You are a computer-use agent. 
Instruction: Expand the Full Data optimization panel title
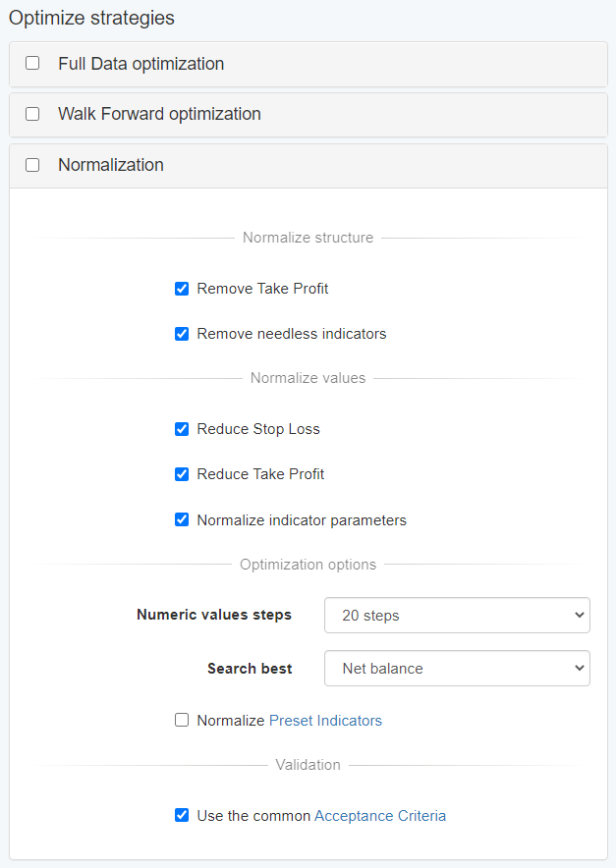140,64
